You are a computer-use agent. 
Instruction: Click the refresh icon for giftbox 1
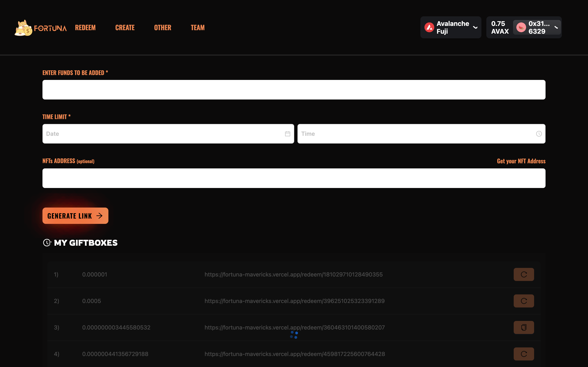[524, 274]
